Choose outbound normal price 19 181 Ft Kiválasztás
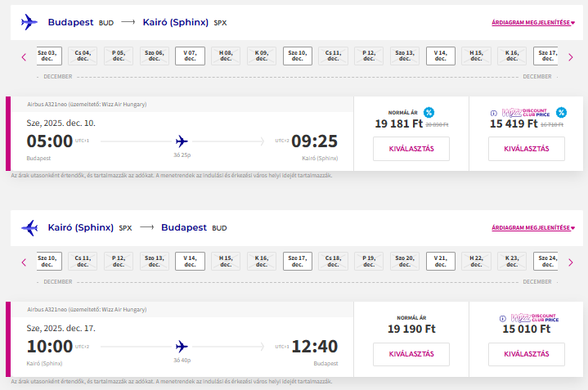Screen dimensions: 588x390 coord(411,149)
